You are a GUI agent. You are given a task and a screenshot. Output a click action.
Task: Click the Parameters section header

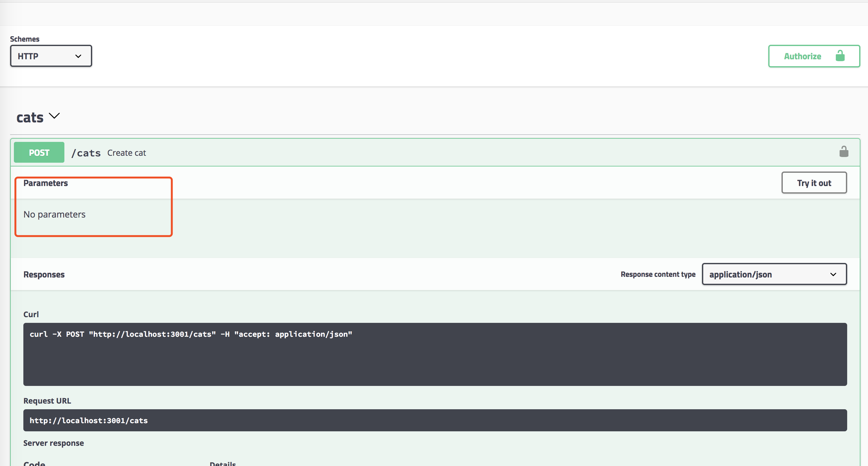(45, 183)
